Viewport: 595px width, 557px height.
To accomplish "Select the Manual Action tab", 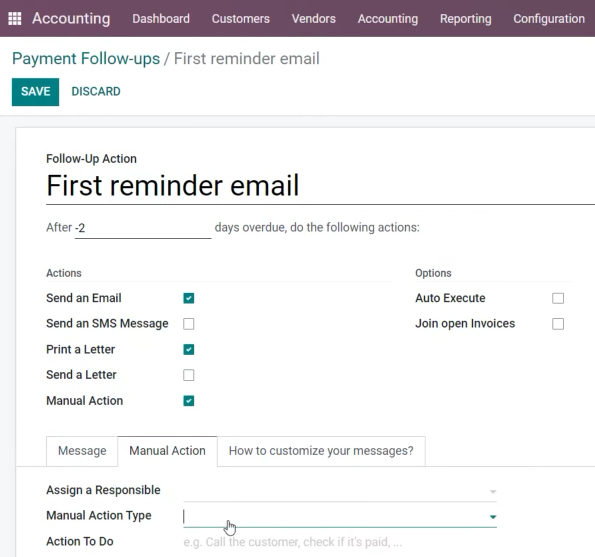I will coord(167,451).
